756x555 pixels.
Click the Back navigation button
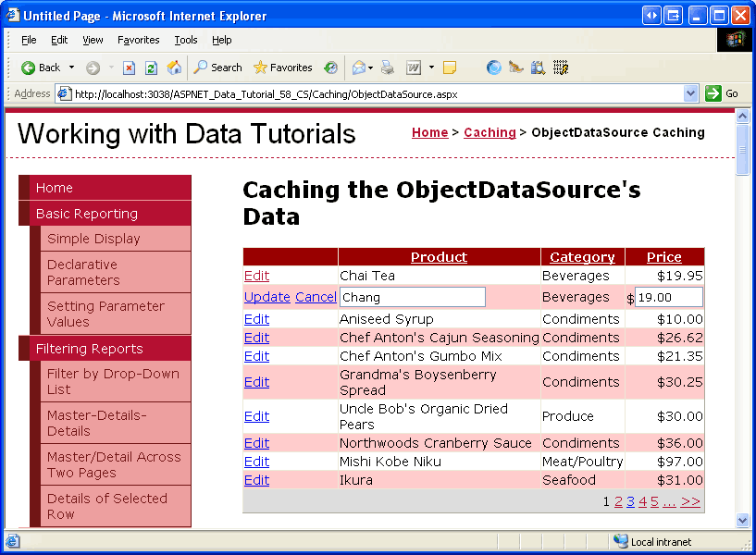point(41,68)
